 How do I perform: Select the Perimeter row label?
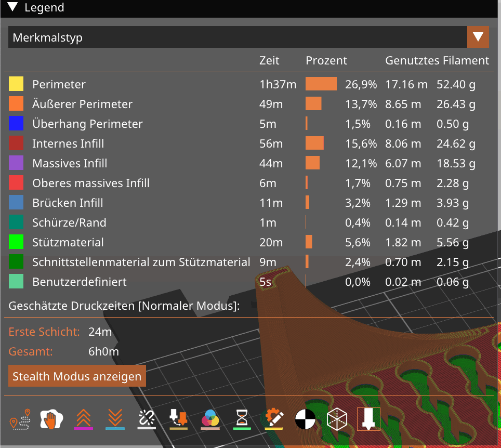(x=59, y=84)
